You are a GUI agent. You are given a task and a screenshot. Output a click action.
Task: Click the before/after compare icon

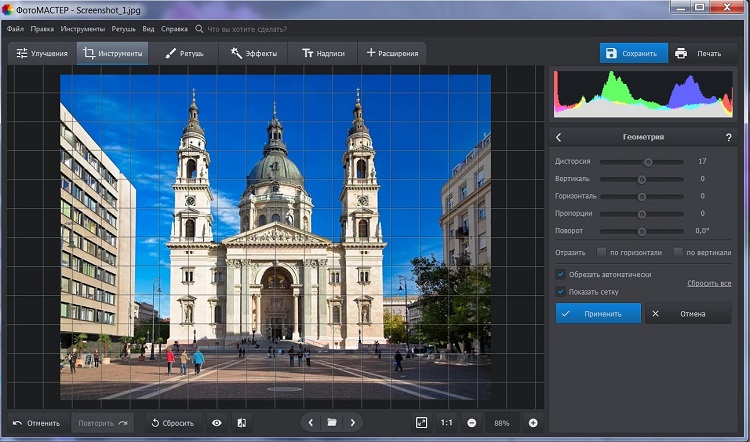tap(242, 423)
